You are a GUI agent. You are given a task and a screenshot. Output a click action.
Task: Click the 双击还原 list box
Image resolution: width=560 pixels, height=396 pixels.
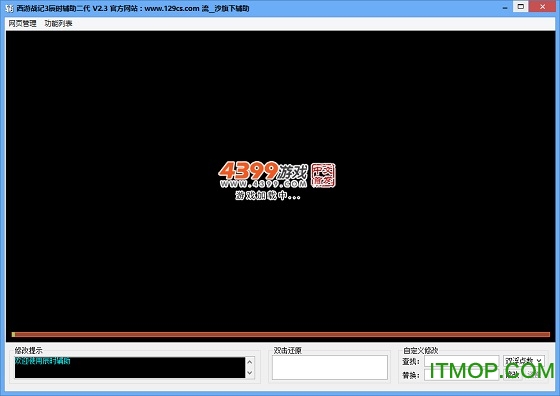pos(330,367)
